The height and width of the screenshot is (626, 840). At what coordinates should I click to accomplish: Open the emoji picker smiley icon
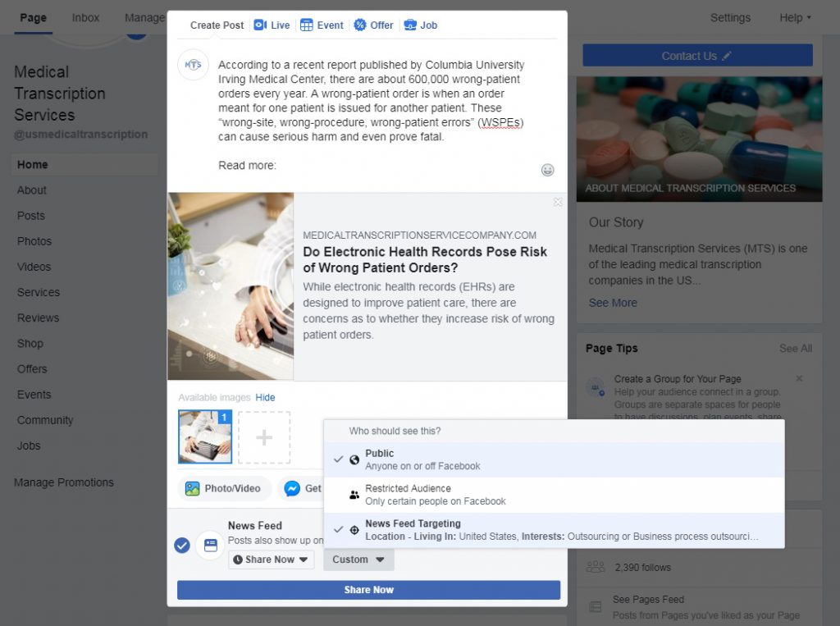[547, 170]
